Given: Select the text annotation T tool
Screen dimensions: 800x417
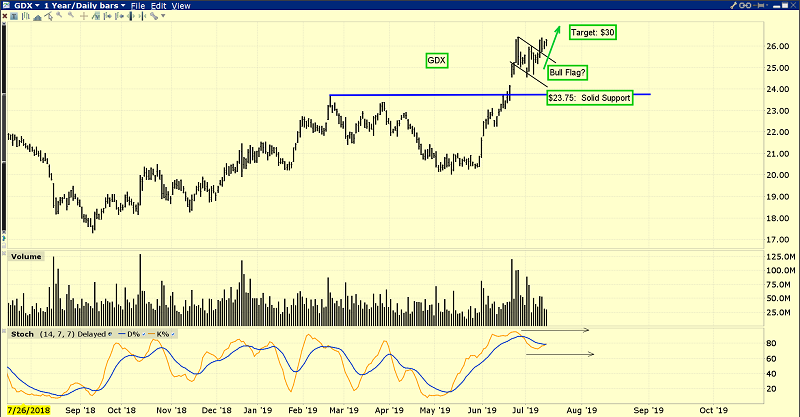Looking at the screenshot, I should [14, 16].
